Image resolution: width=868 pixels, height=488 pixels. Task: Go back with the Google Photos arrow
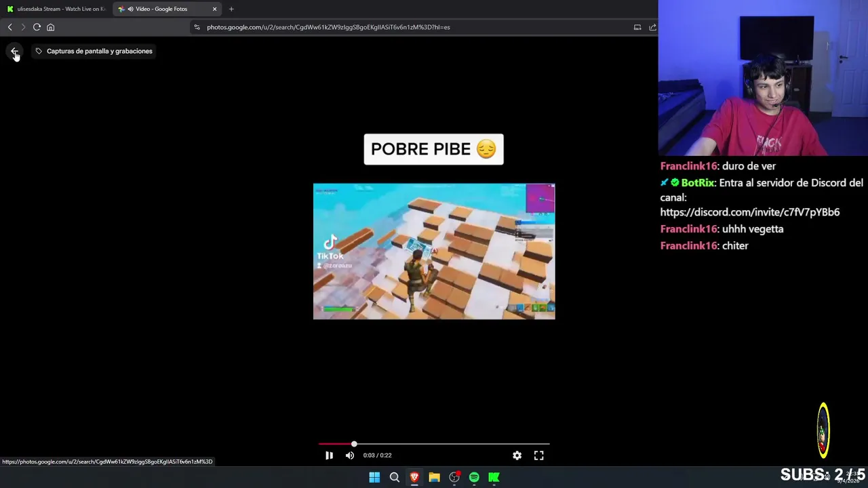tap(14, 52)
